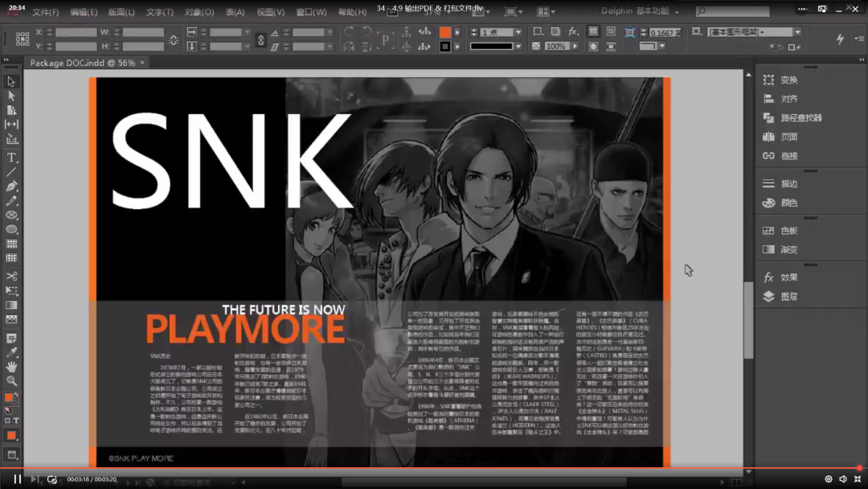
Task: Swap fill and stroke in toolbox
Action: (16, 394)
